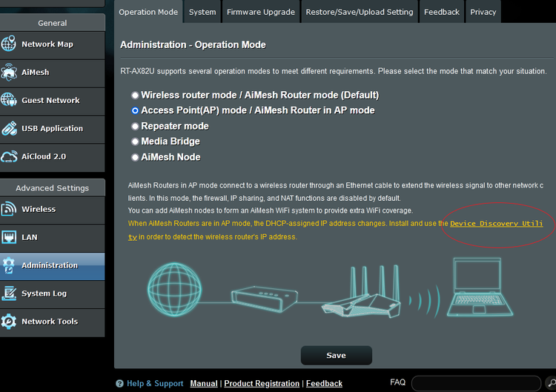
Task: Click the Repeater mode label text
Action: click(x=175, y=126)
